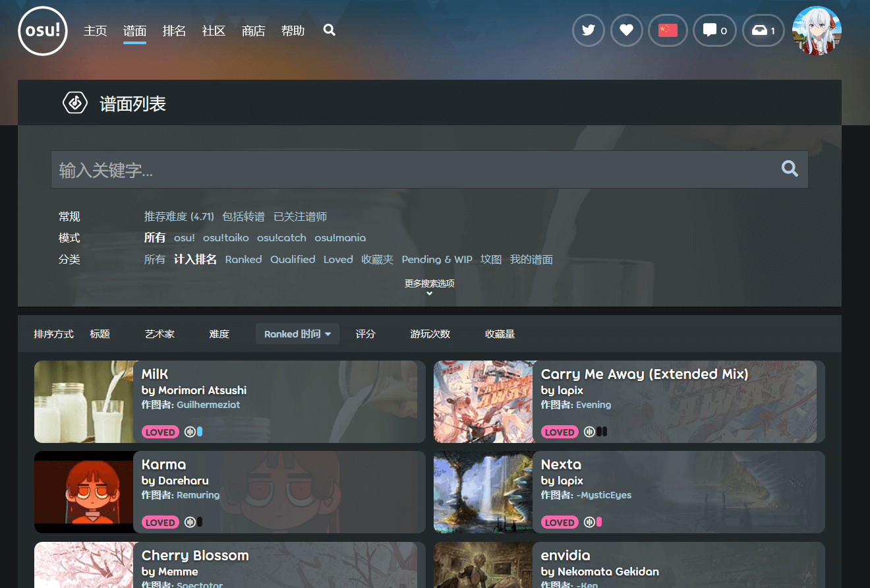
Task: Open the 商店 navigation menu item
Action: (x=253, y=30)
